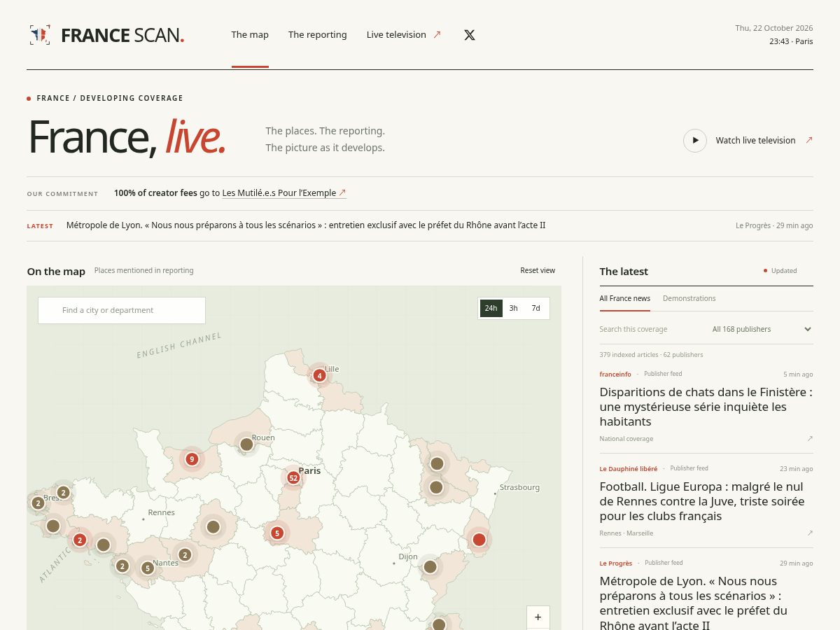Click the brown 5 marker near Nantes
This screenshot has width=840, height=630.
pos(147,568)
